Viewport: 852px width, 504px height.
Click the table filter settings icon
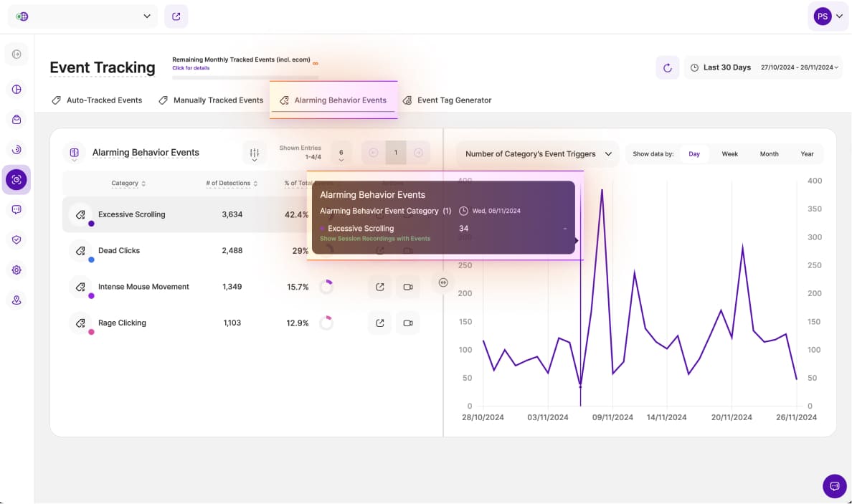pos(254,153)
